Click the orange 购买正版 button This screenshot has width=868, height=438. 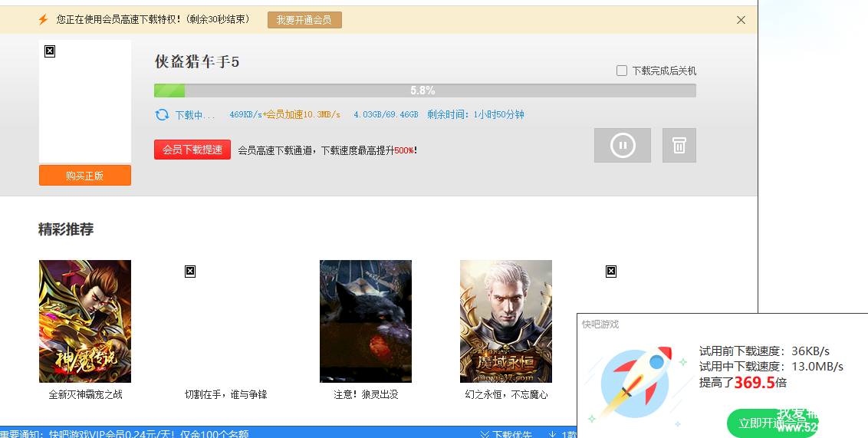(85, 176)
